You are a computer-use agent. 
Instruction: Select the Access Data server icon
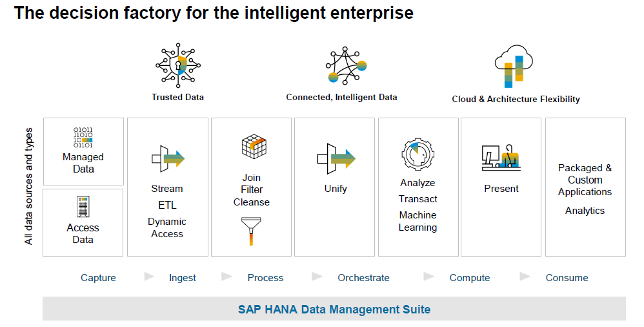coord(83,207)
